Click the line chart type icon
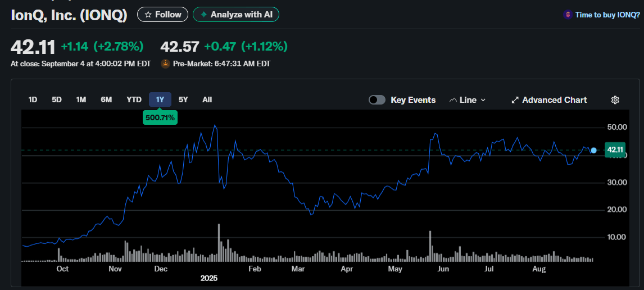The height and width of the screenshot is (290, 644). tap(453, 100)
